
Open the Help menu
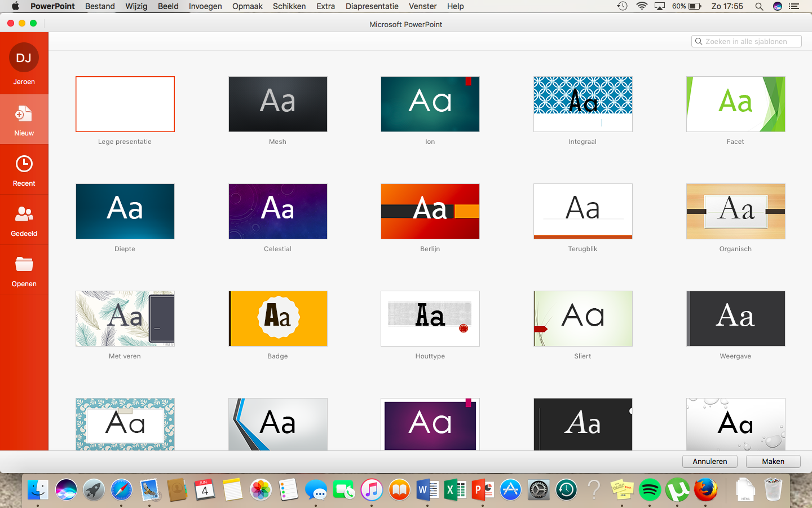click(456, 6)
